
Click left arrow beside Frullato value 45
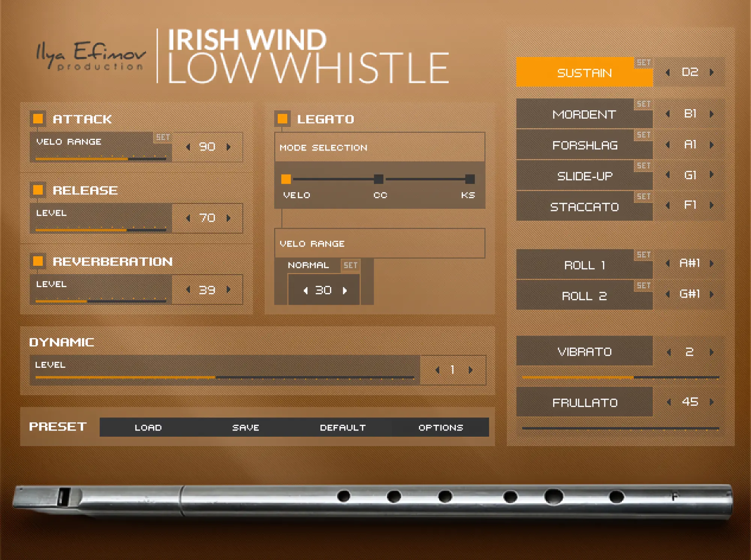click(x=669, y=402)
